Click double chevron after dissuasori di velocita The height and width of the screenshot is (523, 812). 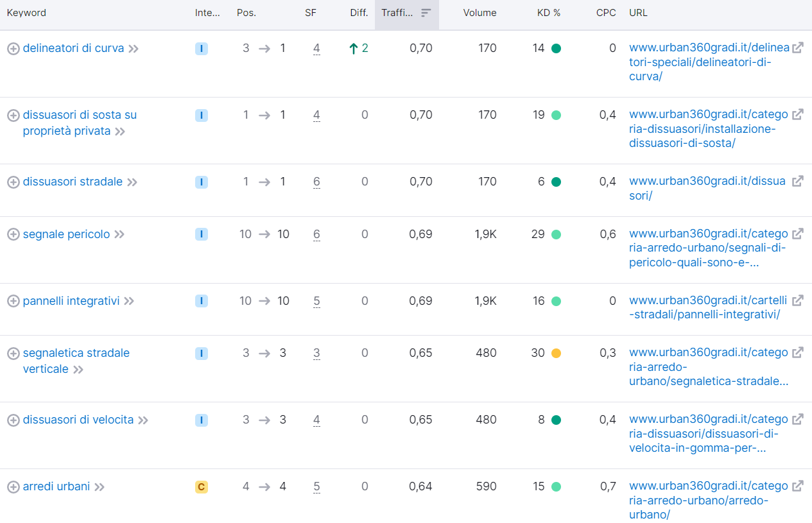[x=143, y=420]
